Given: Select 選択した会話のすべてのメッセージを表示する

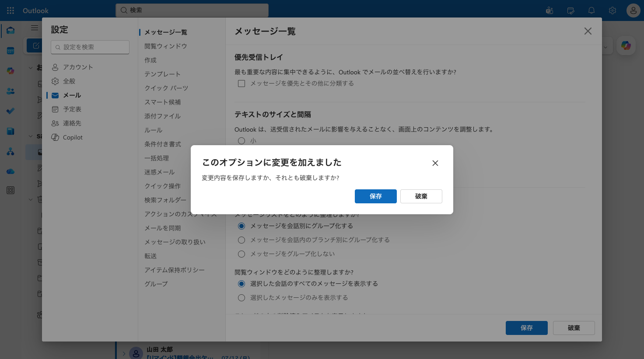Looking at the screenshot, I should click(x=241, y=284).
